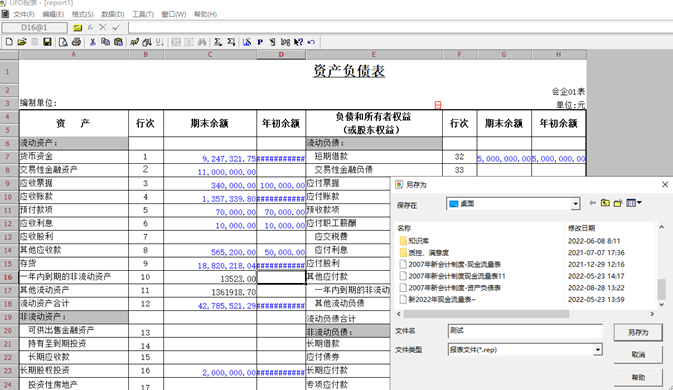
Task: Click the 资产负债表 title
Action: pyautogui.click(x=349, y=71)
